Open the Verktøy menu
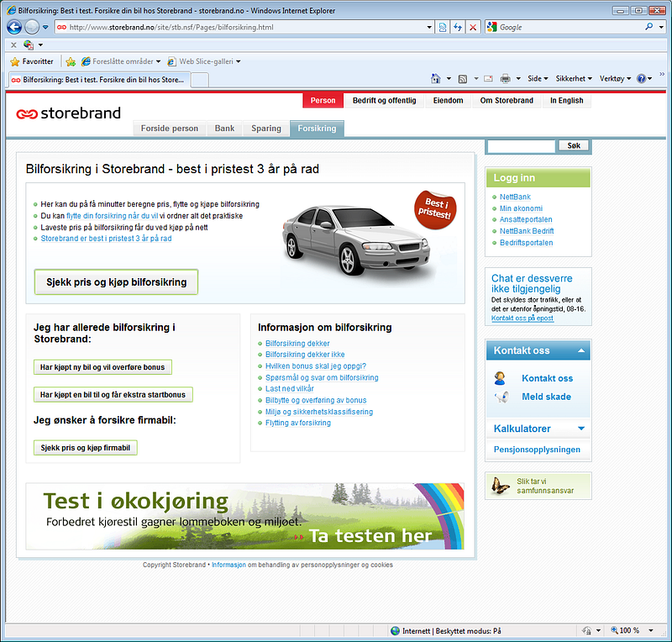Viewport: 672px width, 642px height. tap(615, 78)
